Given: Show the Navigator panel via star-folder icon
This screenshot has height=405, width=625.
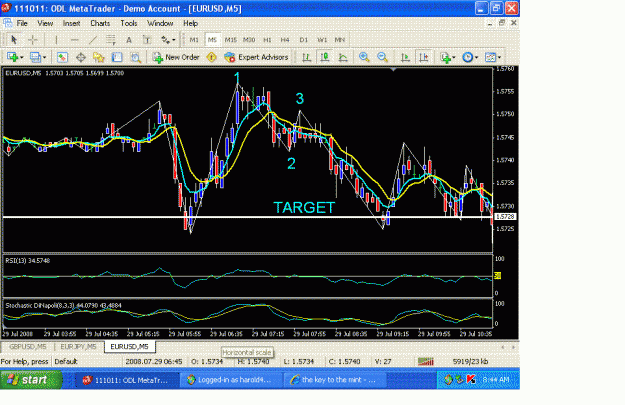Looking at the screenshot, I should 98,57.
